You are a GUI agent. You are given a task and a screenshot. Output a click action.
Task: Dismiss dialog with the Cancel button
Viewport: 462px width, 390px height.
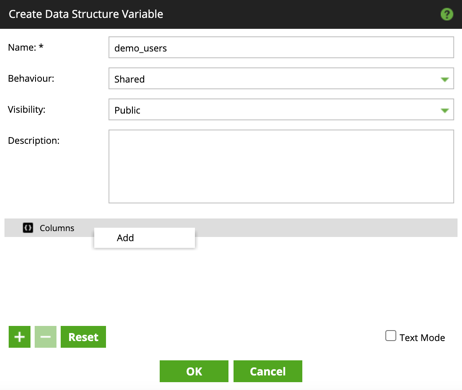268,371
